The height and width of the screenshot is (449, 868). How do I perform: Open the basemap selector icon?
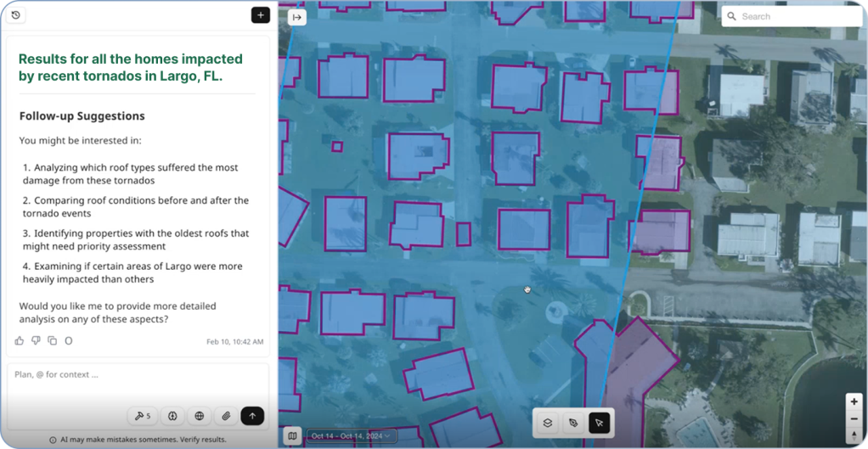click(x=292, y=436)
